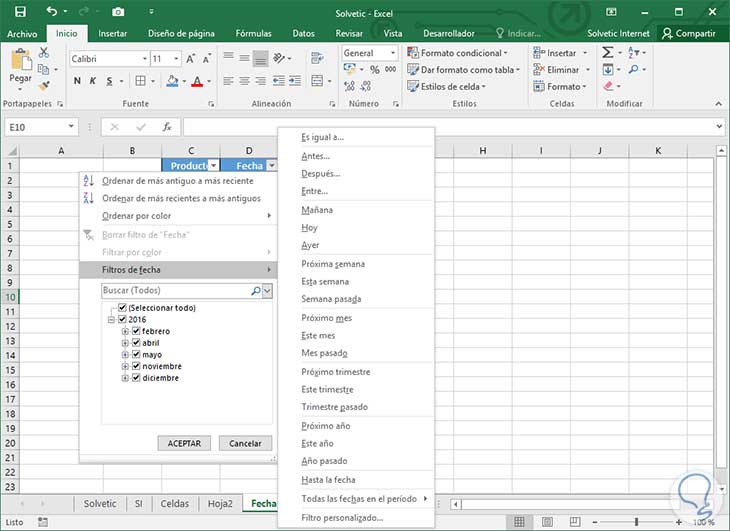This screenshot has height=531, width=730.
Task: Click the ACEPTAR button
Action: point(184,443)
